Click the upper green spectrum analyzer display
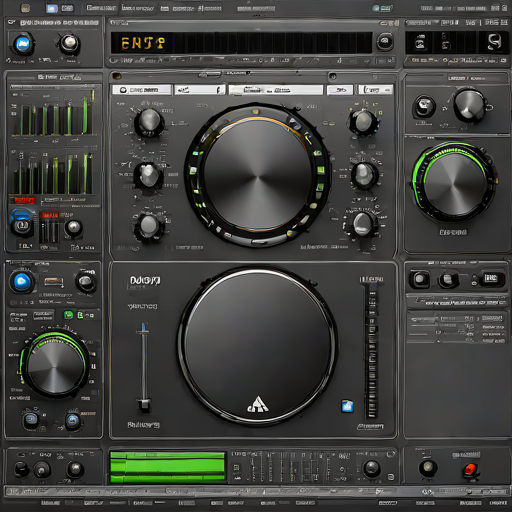Screen dimensions: 512x512 pyautogui.click(x=53, y=112)
